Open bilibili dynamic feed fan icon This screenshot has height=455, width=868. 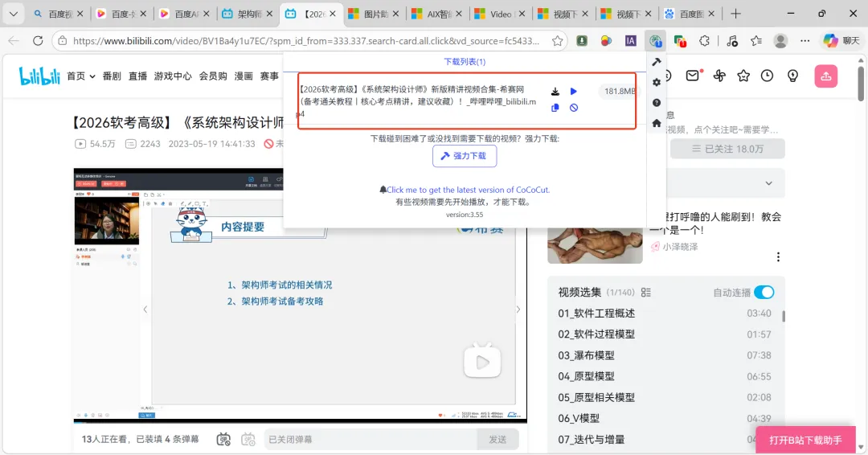coord(719,76)
